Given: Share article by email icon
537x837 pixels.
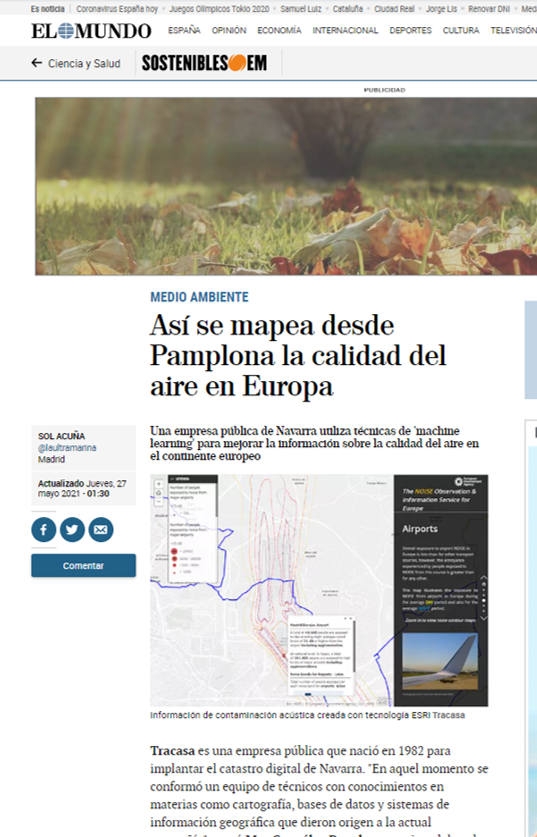Looking at the screenshot, I should click(x=100, y=530).
